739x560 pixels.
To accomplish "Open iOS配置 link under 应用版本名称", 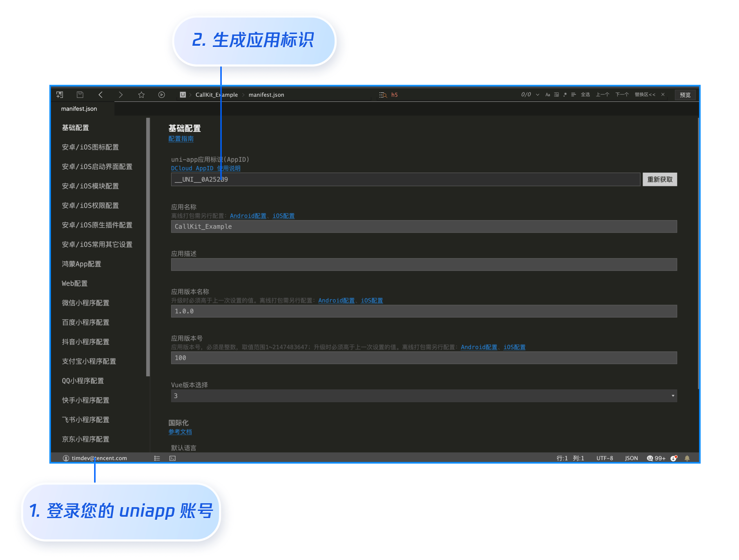I will [x=372, y=301].
